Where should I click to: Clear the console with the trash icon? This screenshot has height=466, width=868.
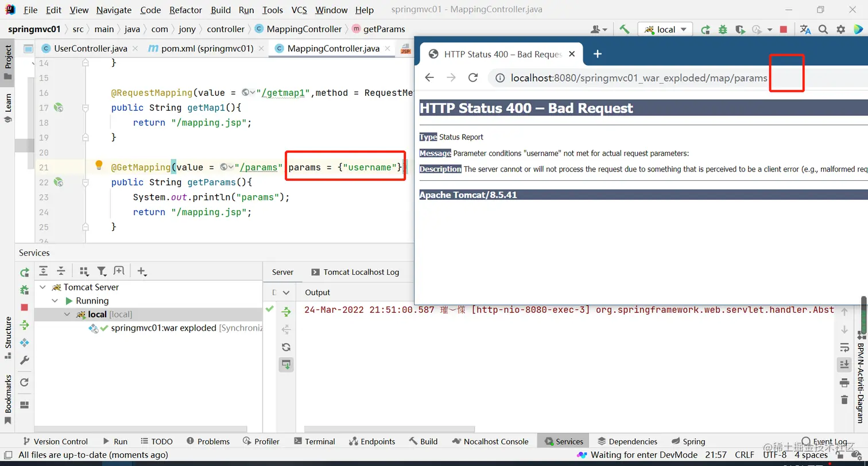pyautogui.click(x=844, y=399)
